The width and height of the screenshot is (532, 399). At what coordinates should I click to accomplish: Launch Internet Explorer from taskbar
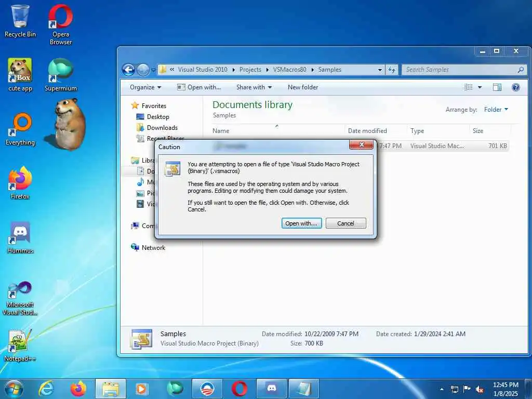pyautogui.click(x=46, y=389)
